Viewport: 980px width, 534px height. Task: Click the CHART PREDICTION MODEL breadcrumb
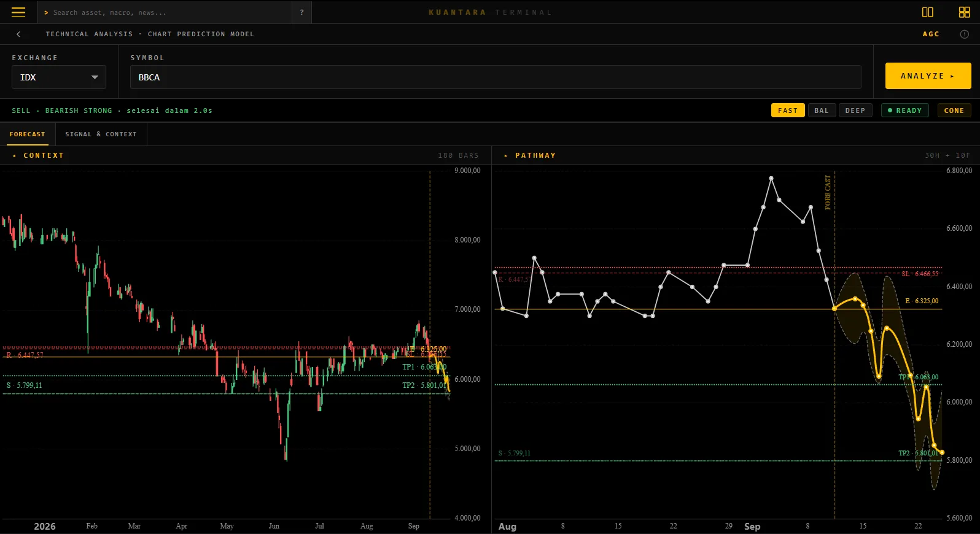pyautogui.click(x=201, y=34)
